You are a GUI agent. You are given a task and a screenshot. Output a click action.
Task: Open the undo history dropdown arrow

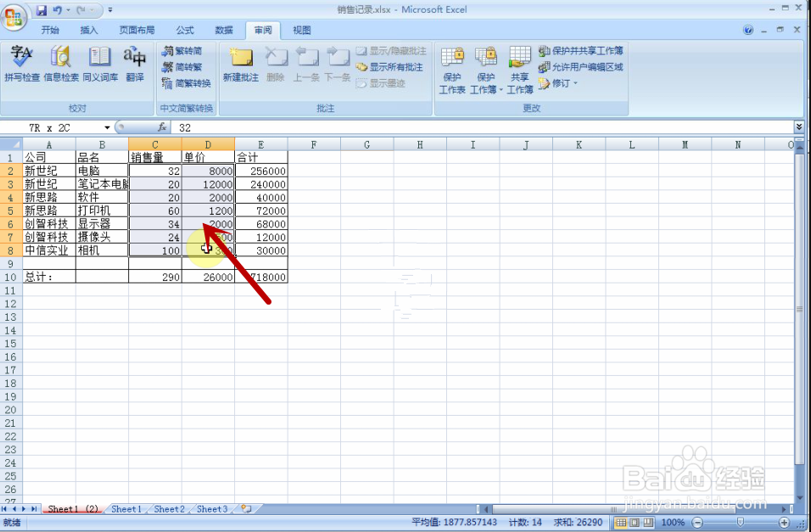[x=68, y=10]
